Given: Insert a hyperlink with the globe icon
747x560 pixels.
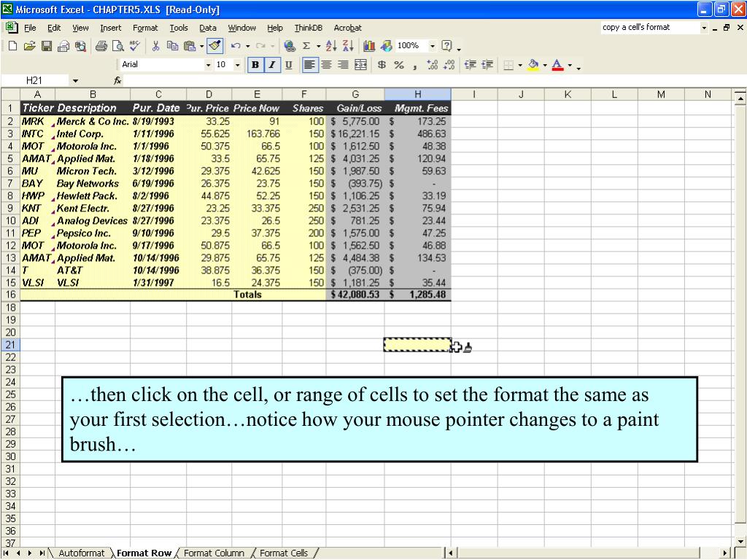Looking at the screenshot, I should pyautogui.click(x=289, y=46).
